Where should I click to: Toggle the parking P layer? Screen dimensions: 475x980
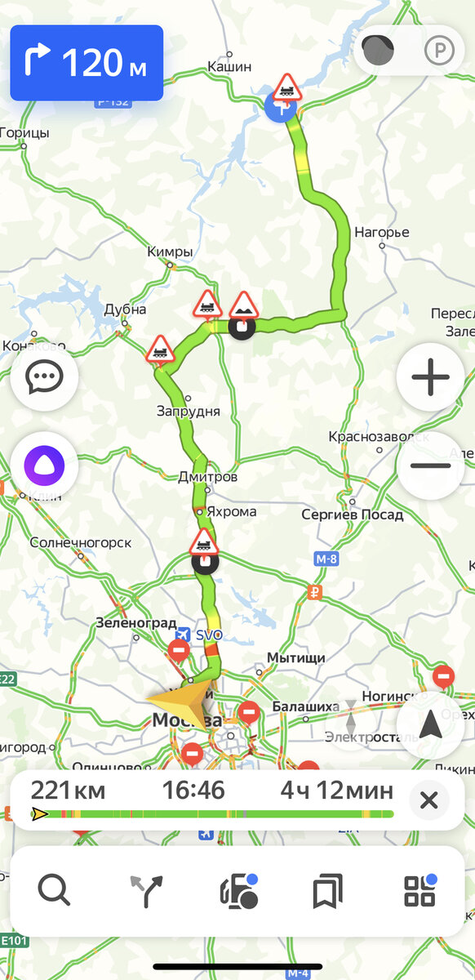click(437, 51)
